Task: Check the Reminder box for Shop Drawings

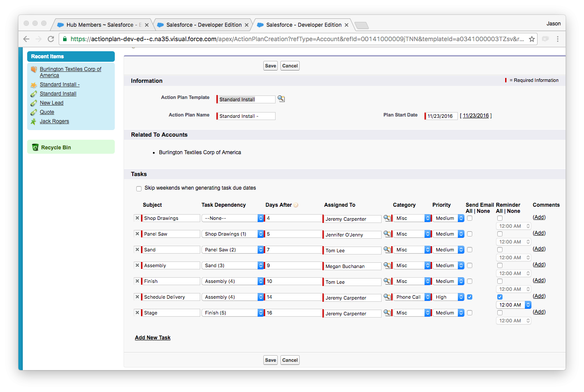Action: [500, 218]
